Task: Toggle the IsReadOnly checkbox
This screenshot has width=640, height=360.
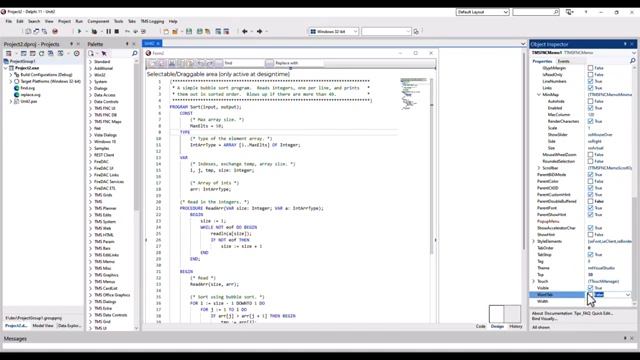Action: (590, 74)
